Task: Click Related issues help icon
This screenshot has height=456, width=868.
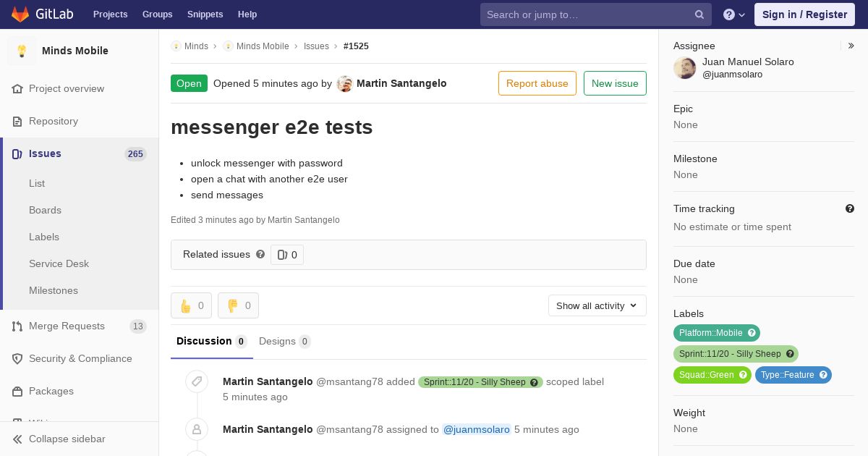Action: tap(260, 254)
